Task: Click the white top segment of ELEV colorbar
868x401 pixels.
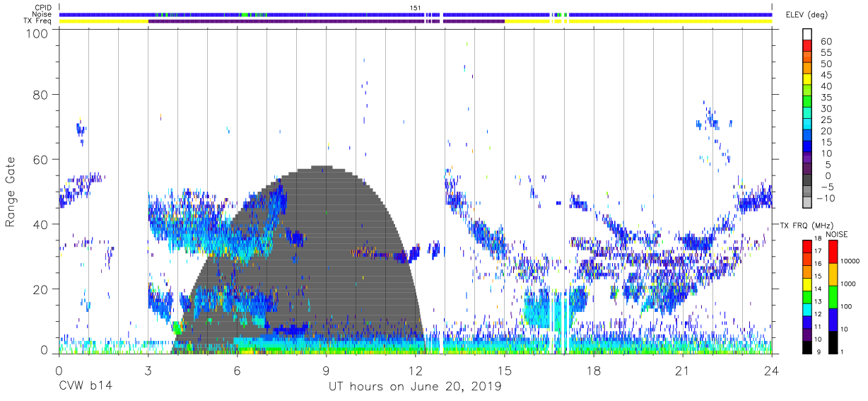Action: tap(807, 34)
